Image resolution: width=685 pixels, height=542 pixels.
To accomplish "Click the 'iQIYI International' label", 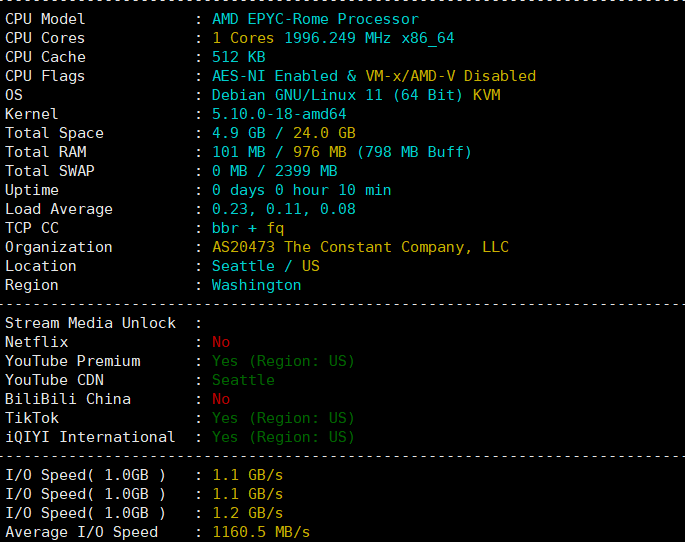I will [90, 437].
